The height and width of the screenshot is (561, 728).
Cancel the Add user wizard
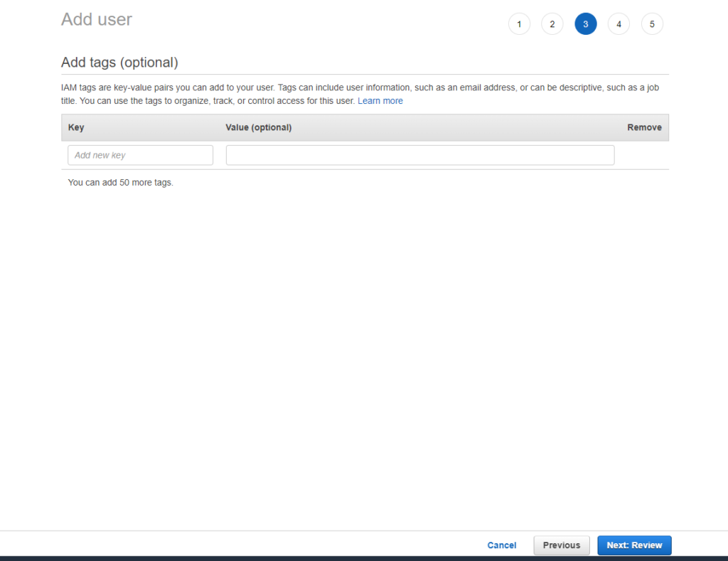point(501,545)
